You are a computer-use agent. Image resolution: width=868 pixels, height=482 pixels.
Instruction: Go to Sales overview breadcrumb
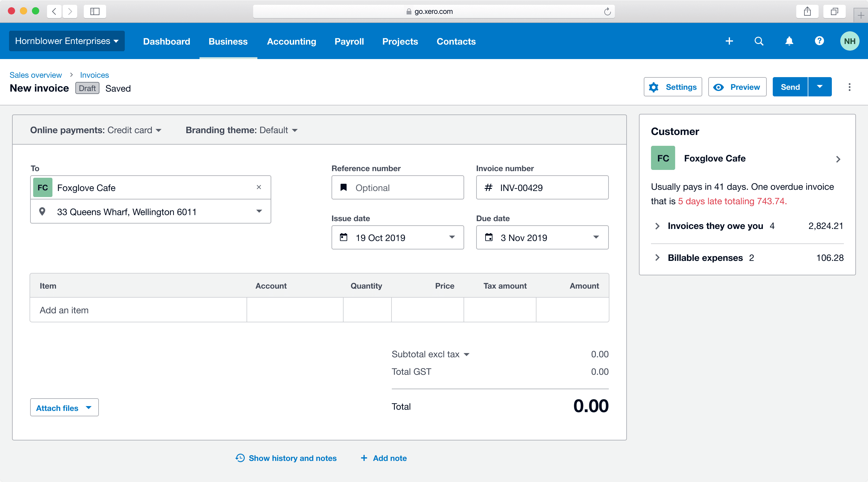pos(36,75)
